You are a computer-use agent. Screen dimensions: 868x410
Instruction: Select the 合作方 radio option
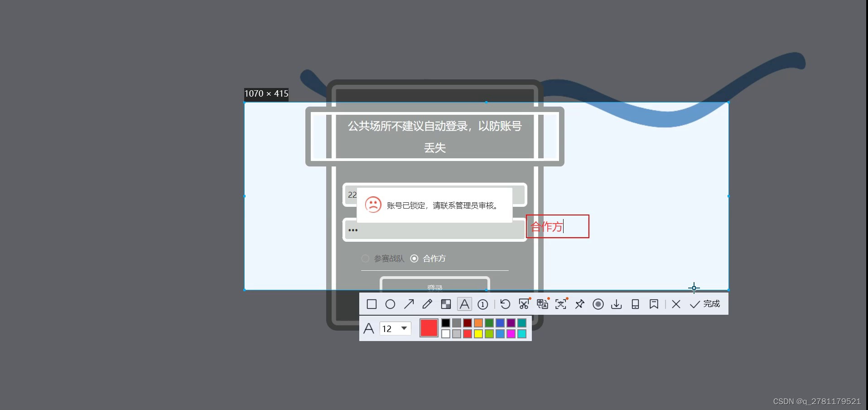click(414, 259)
